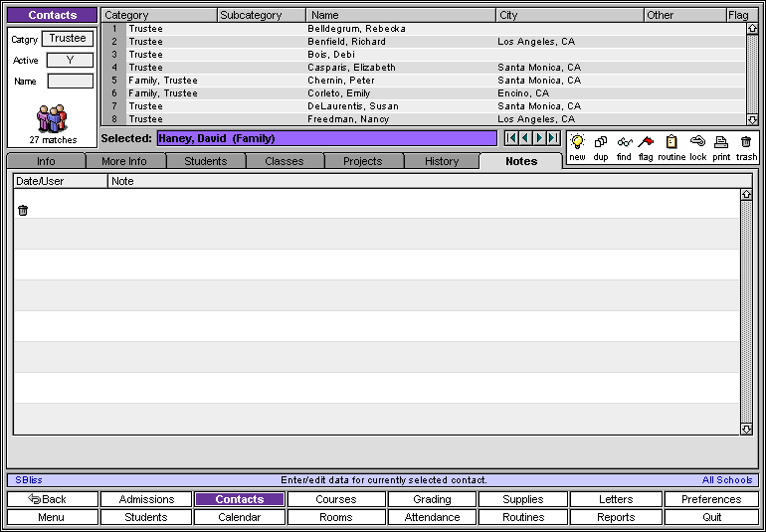The height and width of the screenshot is (532, 766).
Task: Select row Casparis, Elizabeth
Action: 424,68
